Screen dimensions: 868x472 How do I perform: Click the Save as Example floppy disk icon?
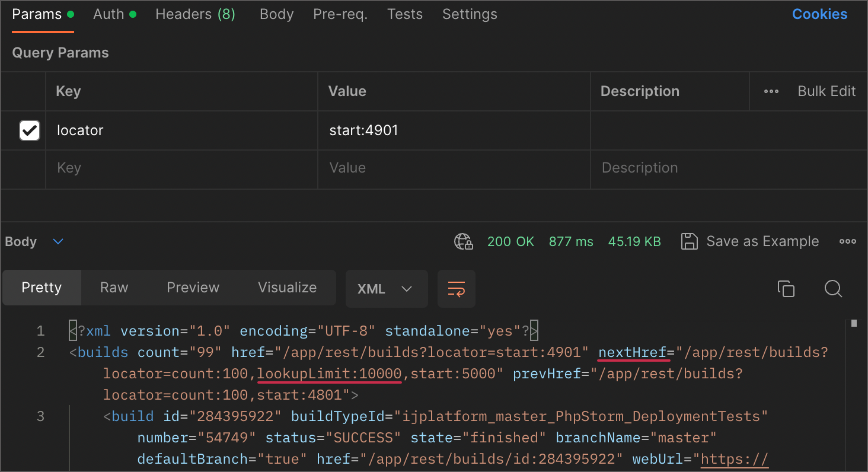(689, 241)
